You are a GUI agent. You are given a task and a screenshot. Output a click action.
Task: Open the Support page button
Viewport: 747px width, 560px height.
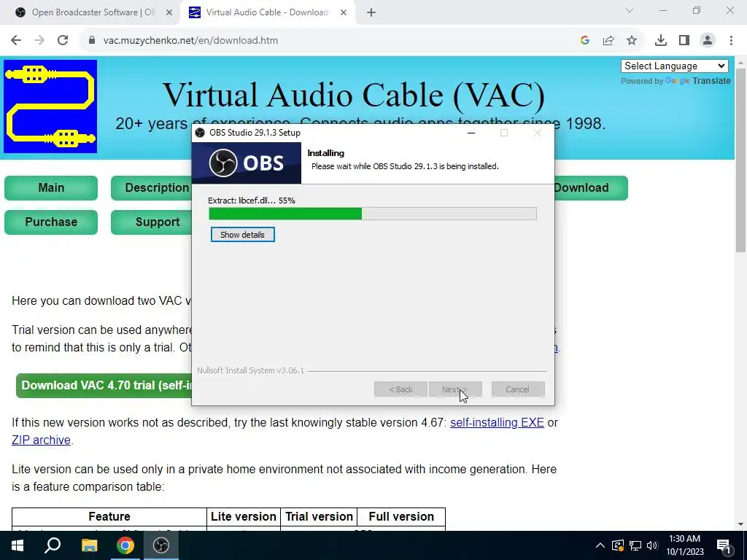click(152, 222)
